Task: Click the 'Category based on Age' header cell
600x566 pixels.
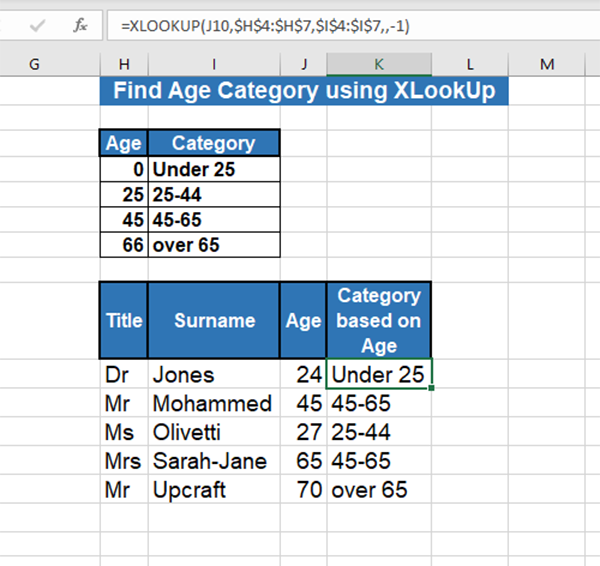Action: click(x=379, y=321)
